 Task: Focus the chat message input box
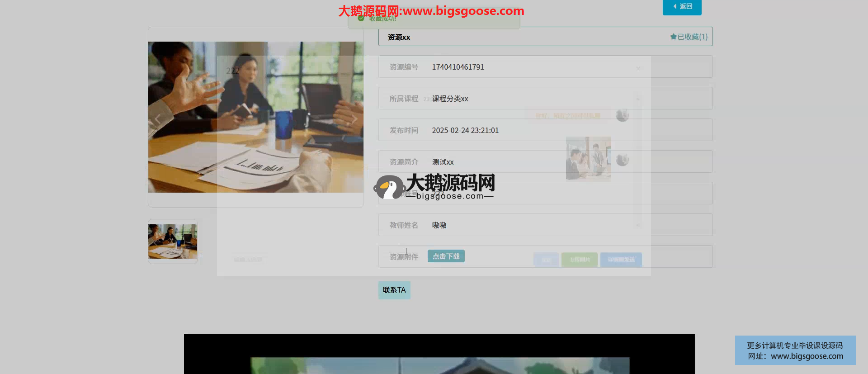pyautogui.click(x=316, y=260)
